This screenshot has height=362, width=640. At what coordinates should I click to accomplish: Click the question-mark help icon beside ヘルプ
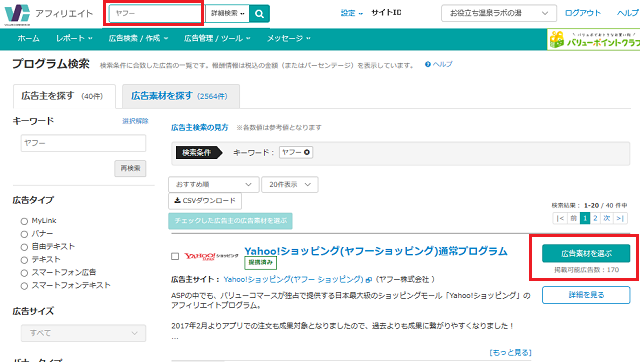tap(428, 64)
